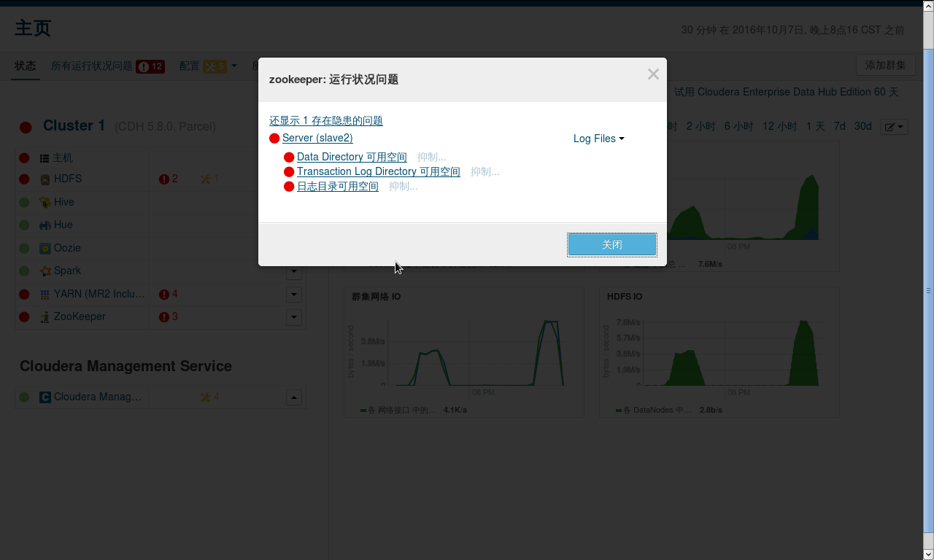Open HDFS configuration wrench warning
This screenshot has width=934, height=560.
tap(209, 179)
